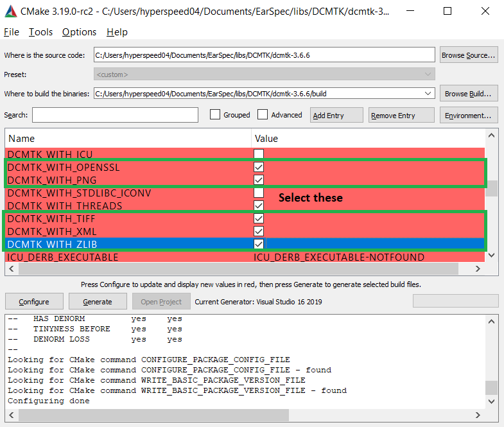Select the DCMTK_WITH_TIFF entry name
The image size is (504, 427).
click(x=51, y=219)
